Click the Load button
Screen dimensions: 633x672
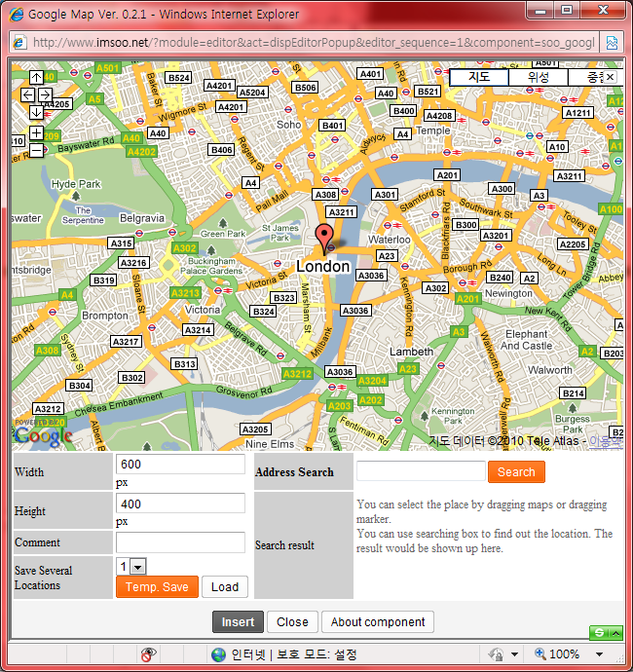[x=225, y=586]
